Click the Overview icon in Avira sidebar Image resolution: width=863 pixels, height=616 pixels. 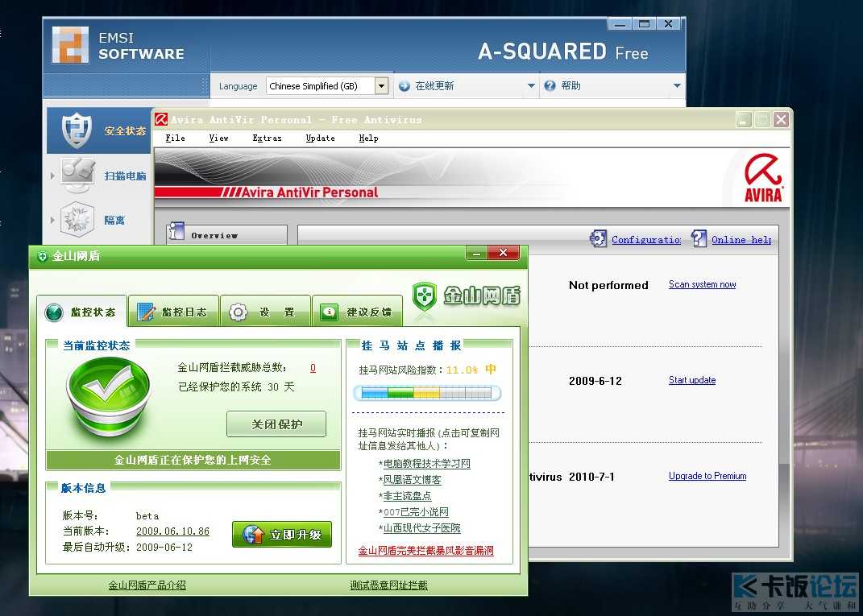click(x=176, y=232)
